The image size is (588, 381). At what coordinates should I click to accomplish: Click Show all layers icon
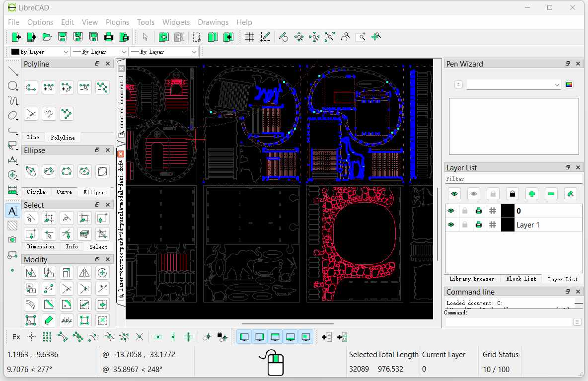pos(454,194)
